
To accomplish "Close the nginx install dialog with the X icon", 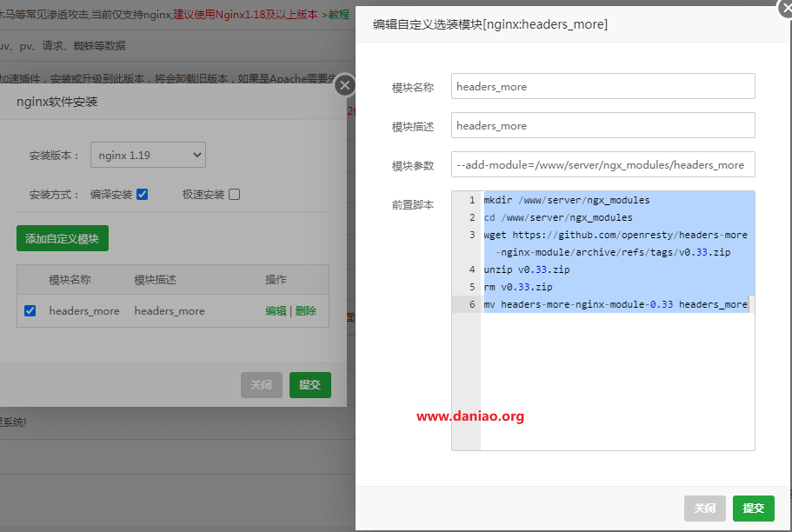I will pos(345,85).
